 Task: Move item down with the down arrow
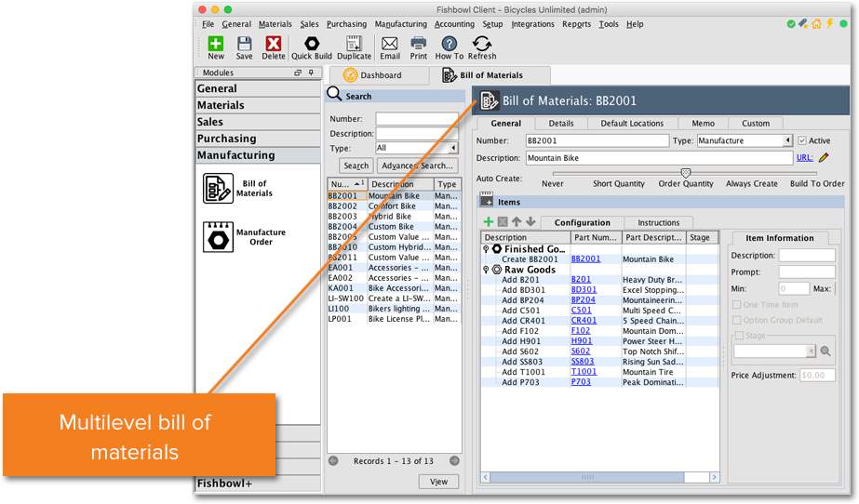tap(530, 221)
